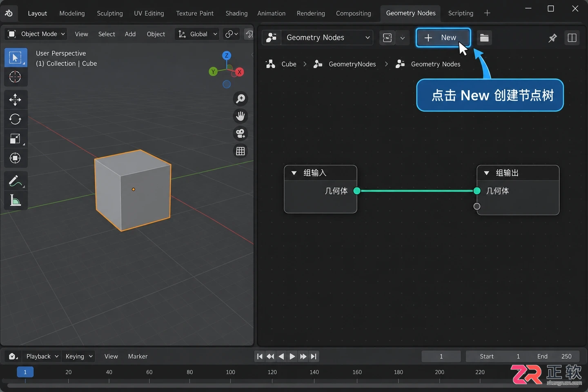Switch to the Shading workspace tab
Viewport: 588px width, 392px height.
click(x=236, y=13)
